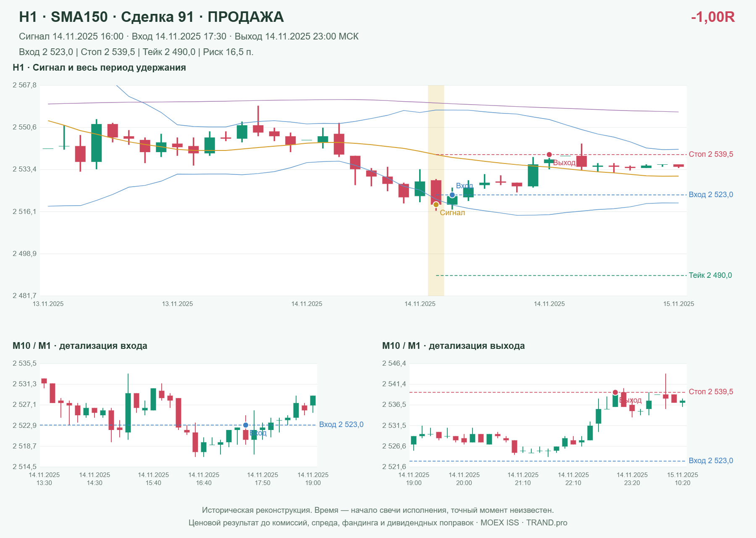Click heading 'H1 · Сигнал и весь период удержания'
Viewport: 756px width, 538px height.
99,68
